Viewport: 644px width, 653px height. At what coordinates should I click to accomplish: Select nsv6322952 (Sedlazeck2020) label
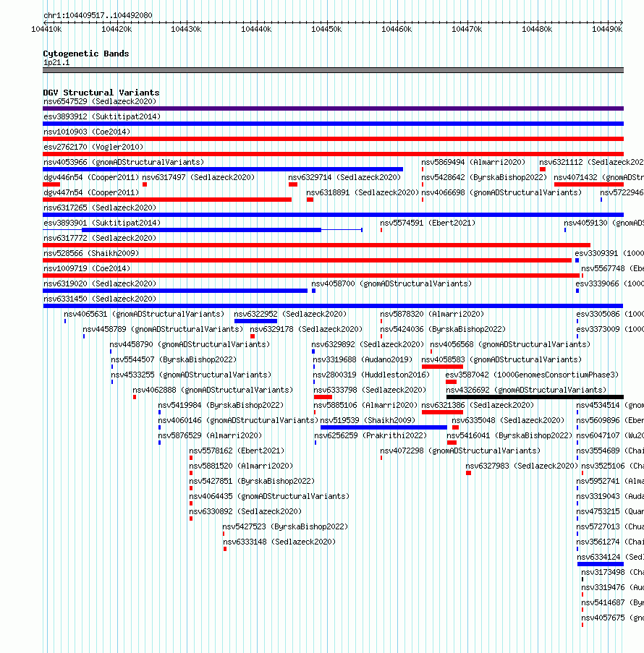pos(290,314)
